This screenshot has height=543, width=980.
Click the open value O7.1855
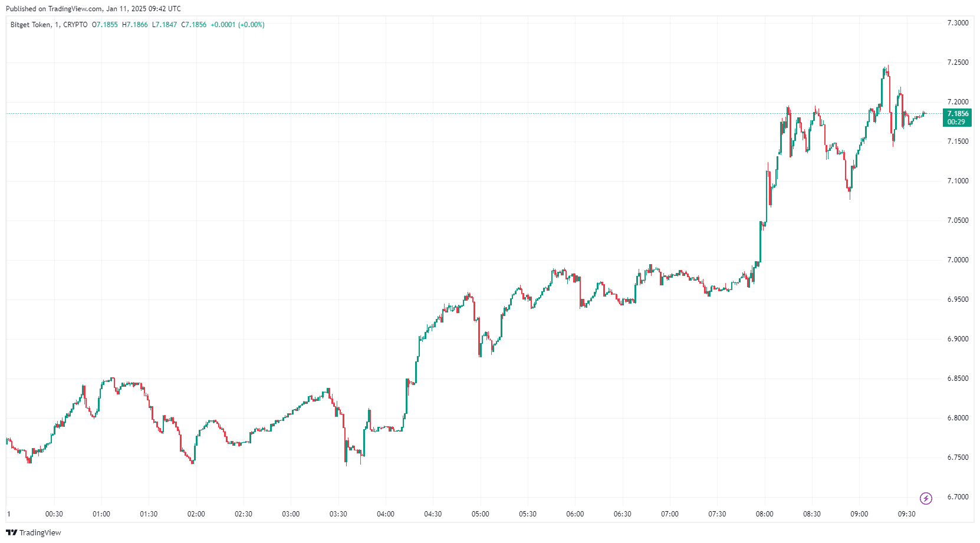click(x=105, y=25)
